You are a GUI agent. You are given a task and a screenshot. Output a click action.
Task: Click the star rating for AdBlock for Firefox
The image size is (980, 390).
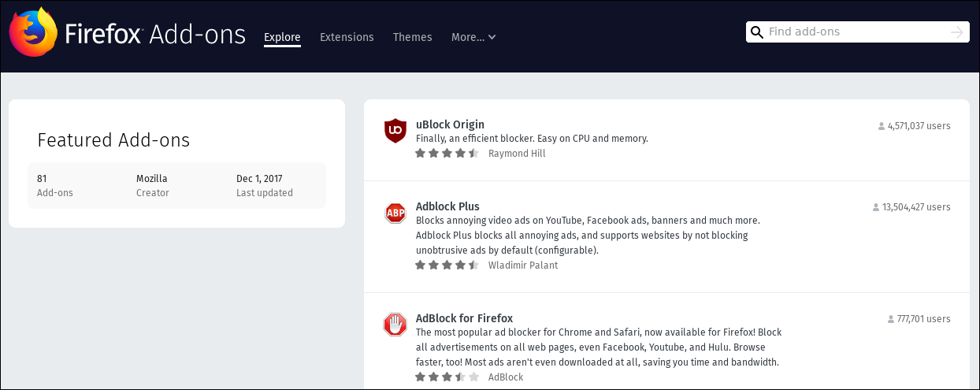(447, 377)
